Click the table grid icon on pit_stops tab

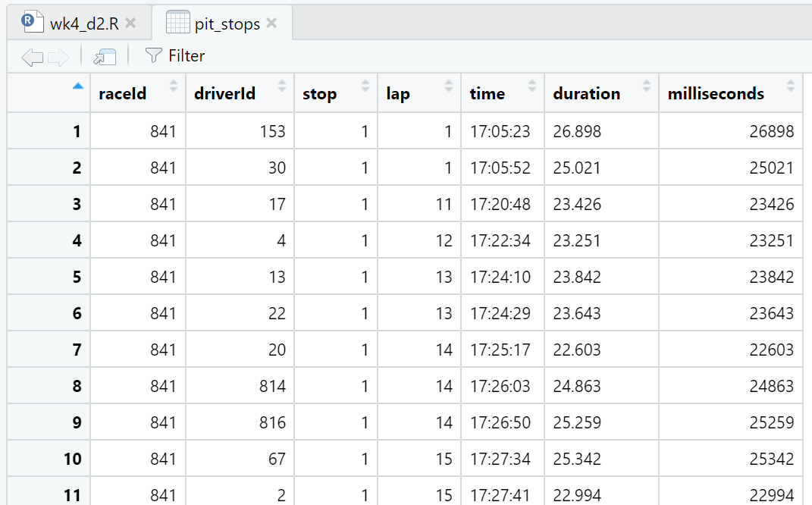pyautogui.click(x=177, y=23)
